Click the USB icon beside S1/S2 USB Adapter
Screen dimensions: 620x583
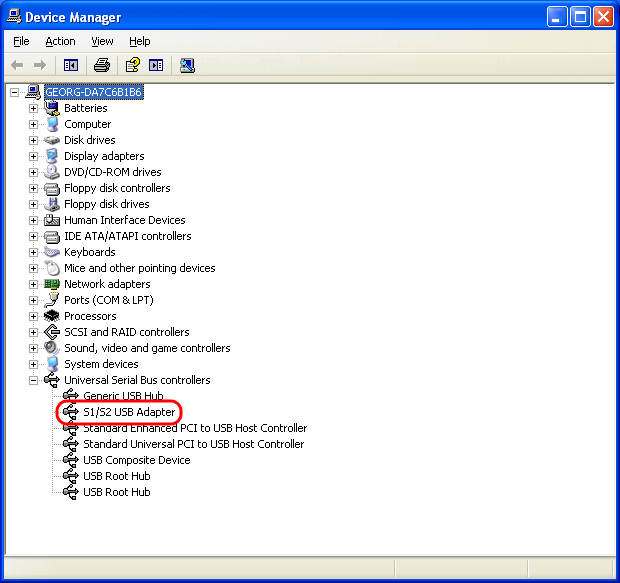click(71, 412)
